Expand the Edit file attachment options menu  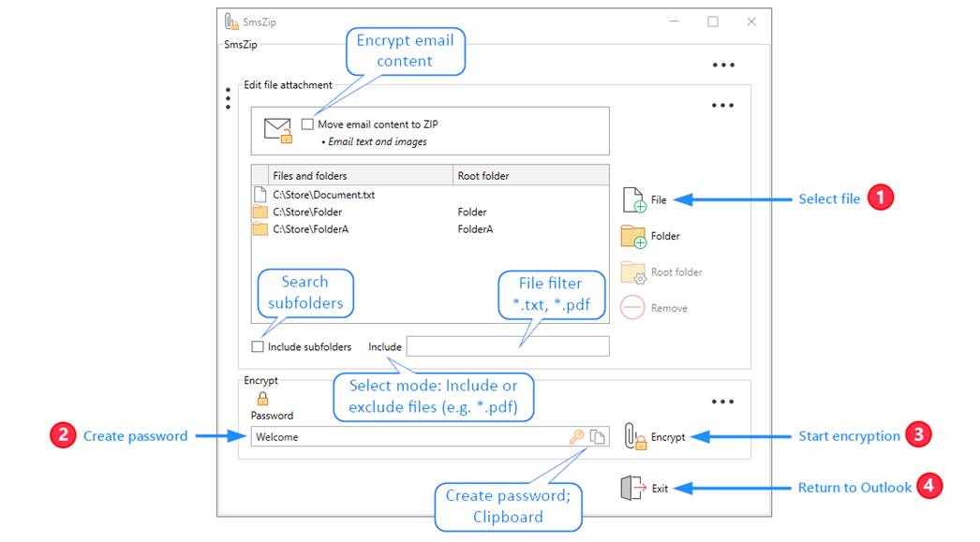click(x=722, y=106)
